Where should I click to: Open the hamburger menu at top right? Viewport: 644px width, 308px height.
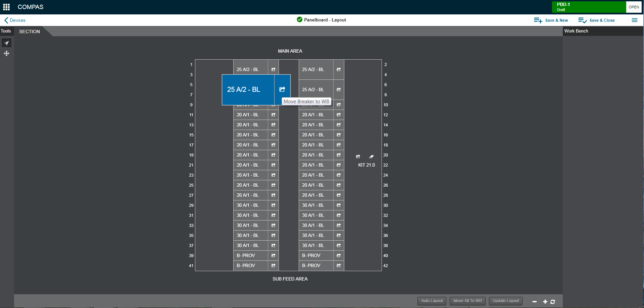635,20
